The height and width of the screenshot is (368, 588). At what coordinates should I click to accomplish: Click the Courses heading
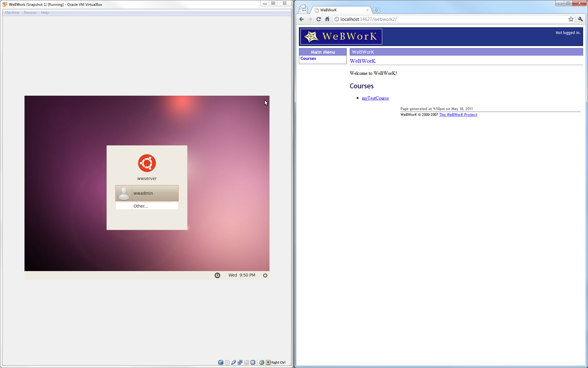coord(362,86)
